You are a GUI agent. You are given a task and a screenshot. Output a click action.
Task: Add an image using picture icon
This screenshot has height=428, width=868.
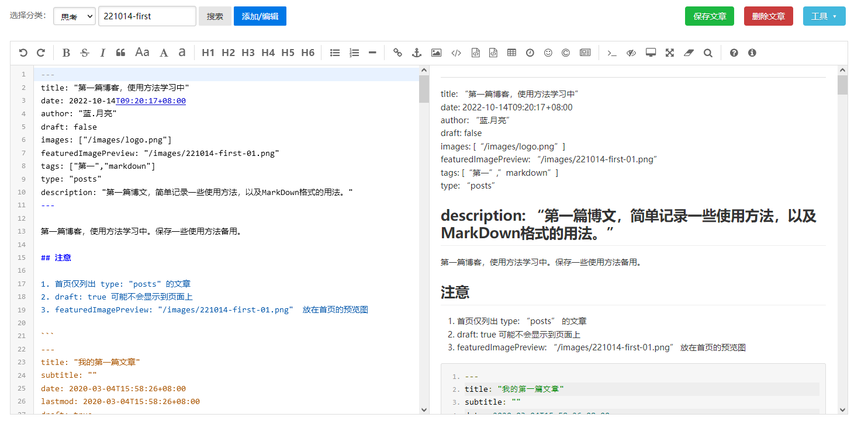pos(436,53)
